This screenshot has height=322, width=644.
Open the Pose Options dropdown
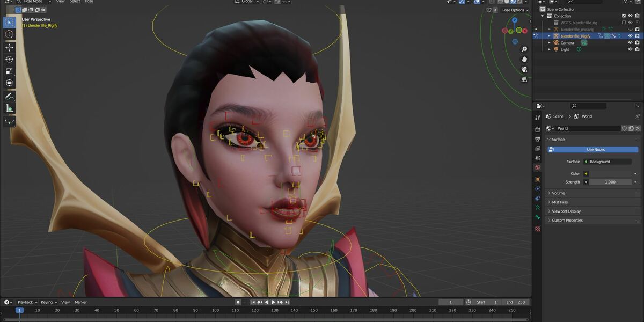(515, 10)
